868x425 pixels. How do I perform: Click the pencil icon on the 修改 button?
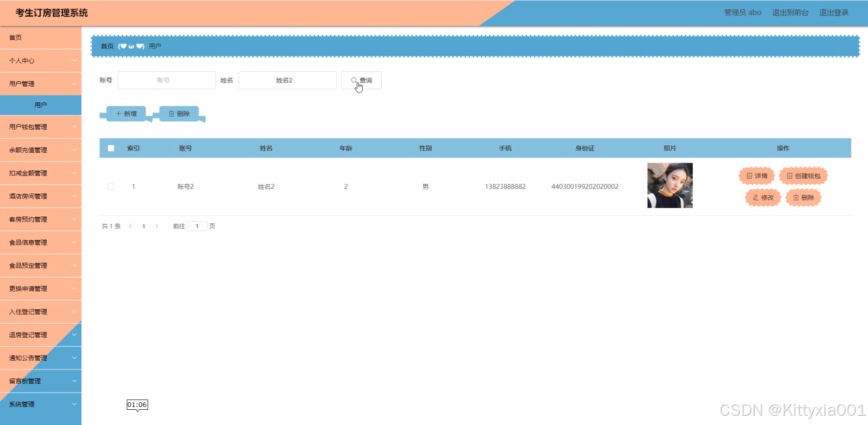756,198
